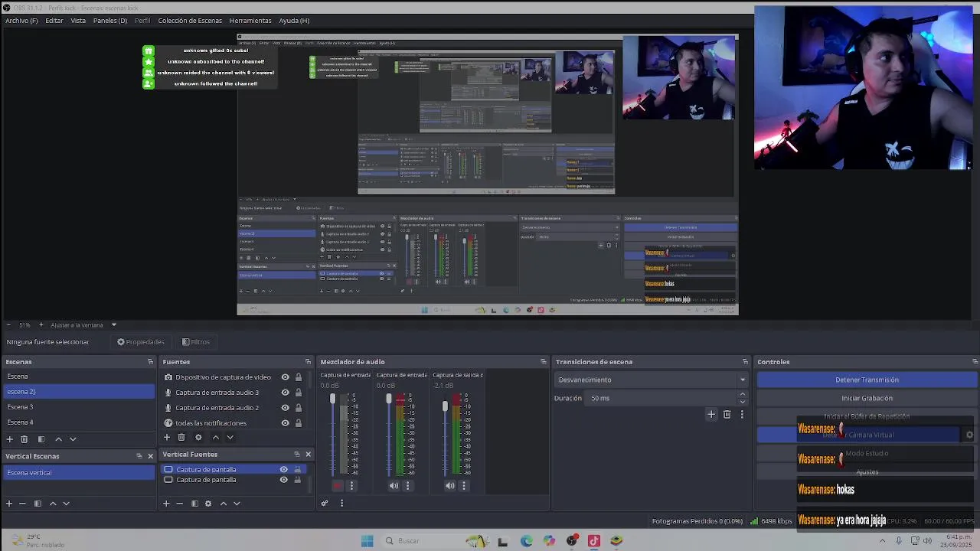Open audio mixer options menu dots

[341, 504]
